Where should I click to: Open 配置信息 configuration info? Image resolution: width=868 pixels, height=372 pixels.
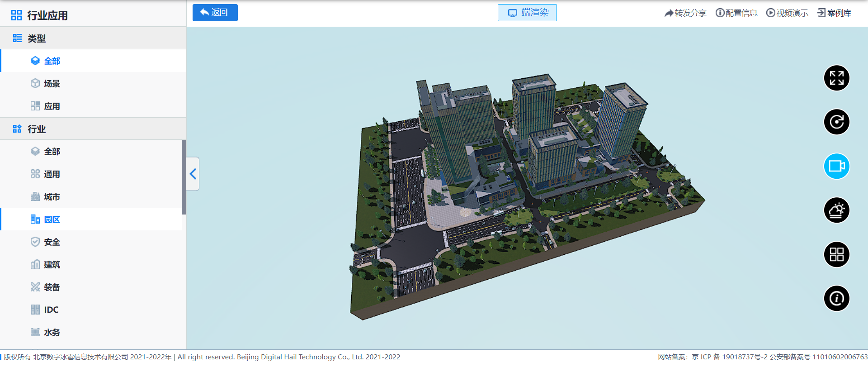coord(736,13)
